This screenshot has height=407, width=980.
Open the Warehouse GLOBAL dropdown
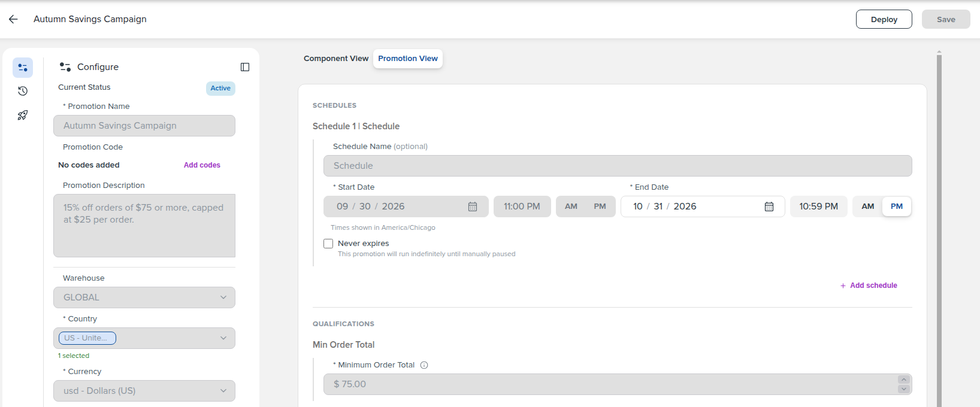pos(144,297)
